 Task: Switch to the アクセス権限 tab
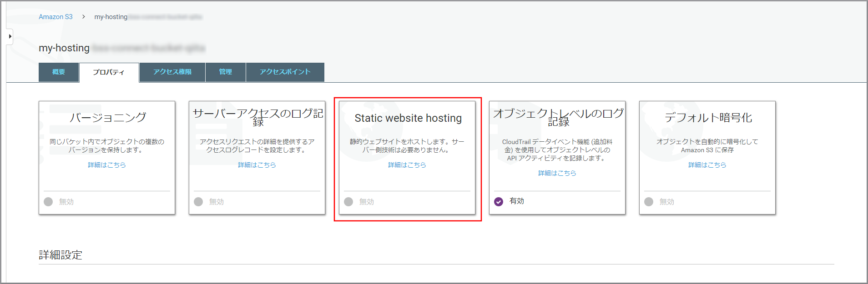[x=172, y=72]
